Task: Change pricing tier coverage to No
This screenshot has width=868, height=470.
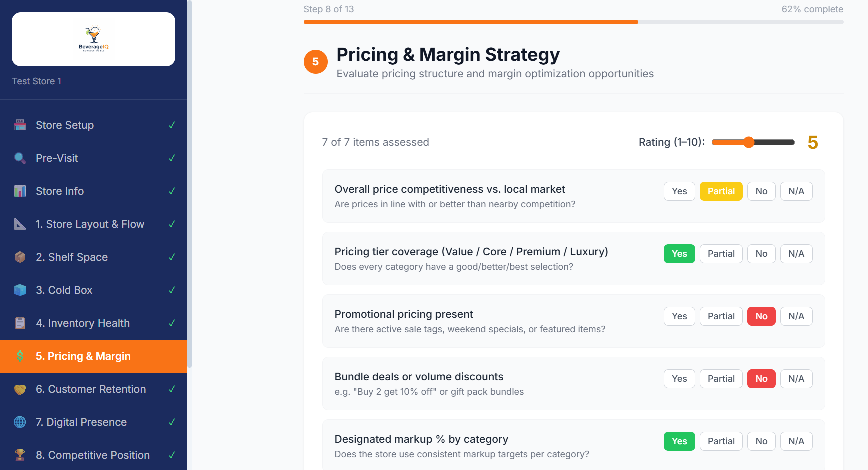Action: pyautogui.click(x=761, y=253)
